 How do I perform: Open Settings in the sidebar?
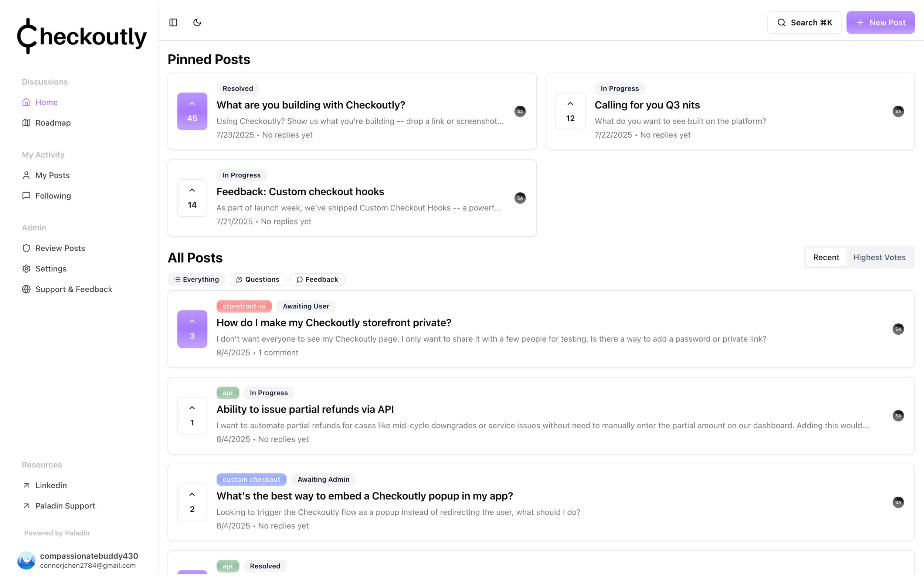(51, 269)
